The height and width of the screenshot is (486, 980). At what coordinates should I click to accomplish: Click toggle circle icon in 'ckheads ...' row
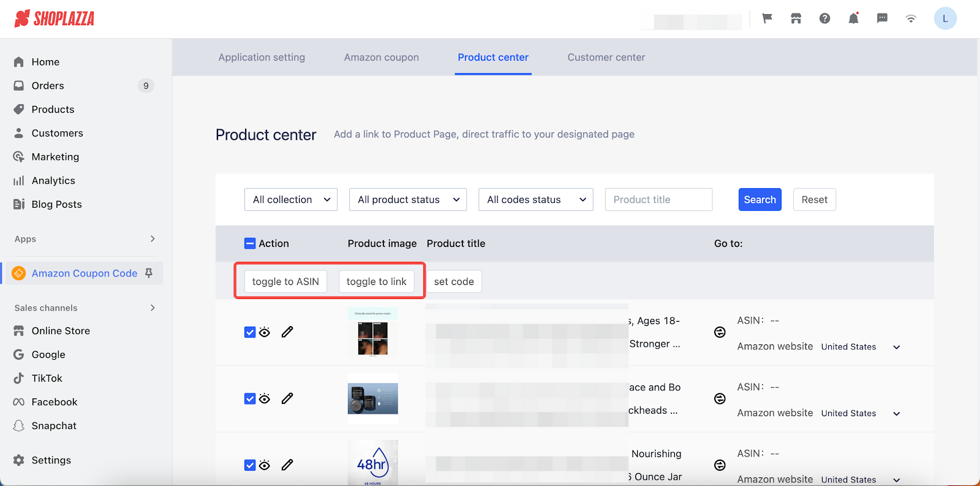[x=720, y=399]
